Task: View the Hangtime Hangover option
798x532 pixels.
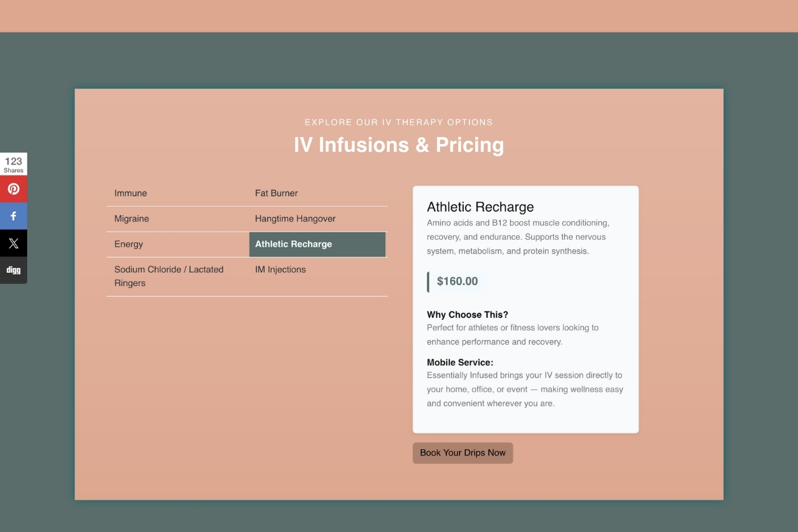Action: pos(295,219)
